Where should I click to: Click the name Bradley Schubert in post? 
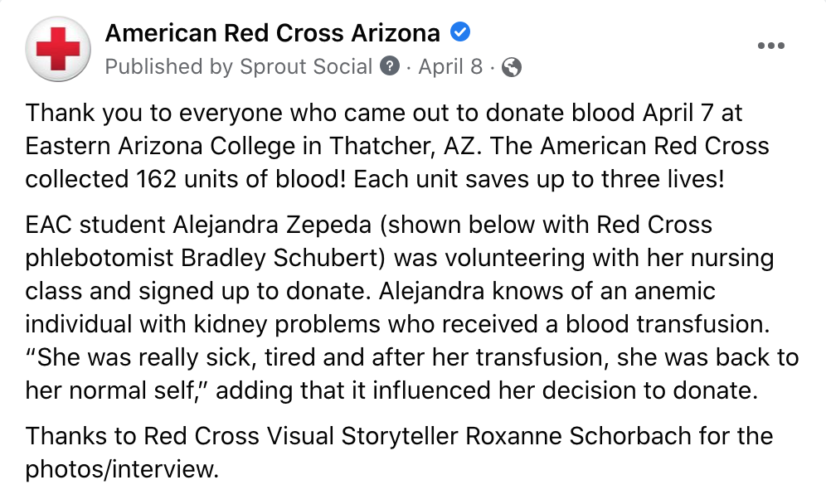(x=279, y=258)
